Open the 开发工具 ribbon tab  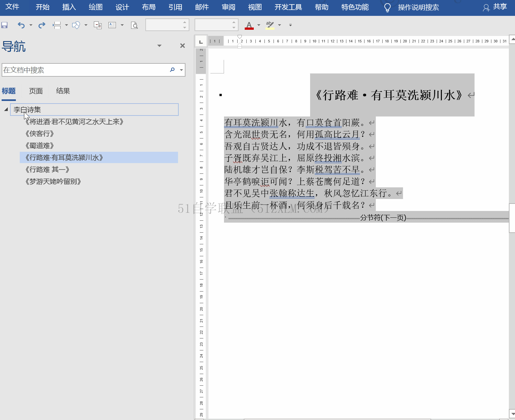288,7
